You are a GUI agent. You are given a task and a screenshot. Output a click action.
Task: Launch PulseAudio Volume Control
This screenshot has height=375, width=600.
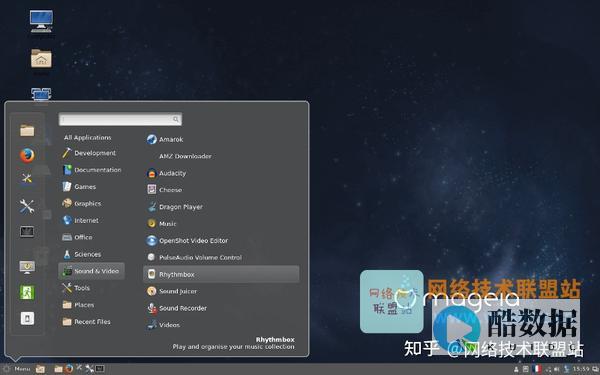[x=194, y=258]
